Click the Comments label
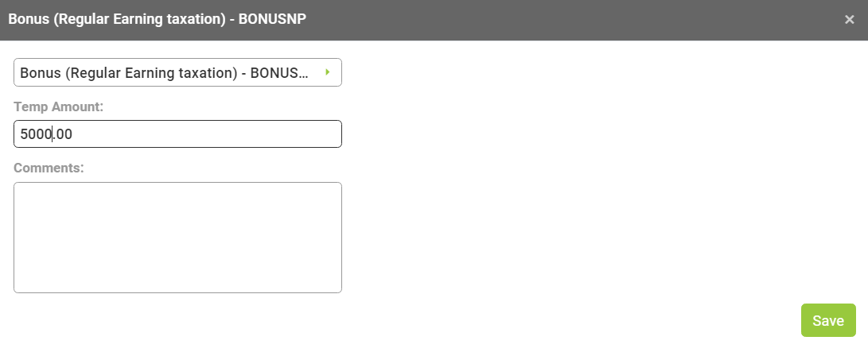868x352 pixels. pyautogui.click(x=49, y=168)
